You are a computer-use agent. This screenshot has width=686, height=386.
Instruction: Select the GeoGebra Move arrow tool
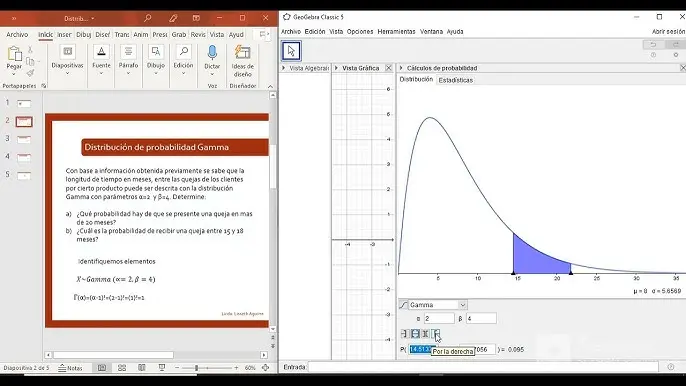coord(291,51)
